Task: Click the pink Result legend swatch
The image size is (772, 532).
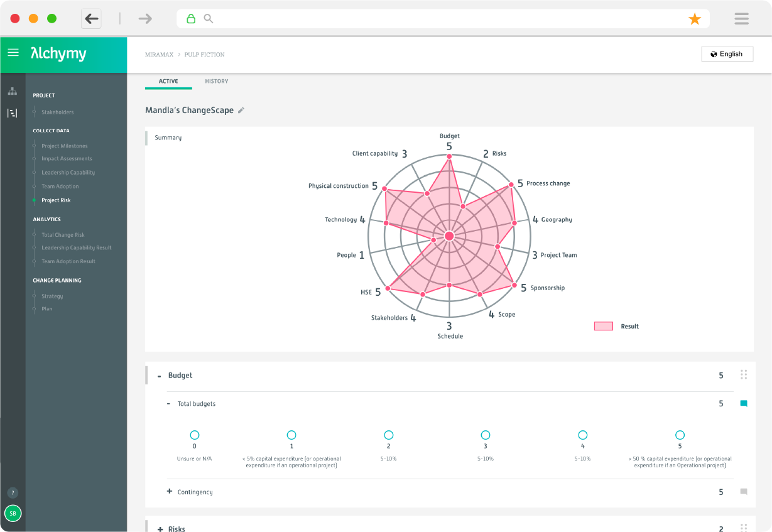Action: [603, 326]
